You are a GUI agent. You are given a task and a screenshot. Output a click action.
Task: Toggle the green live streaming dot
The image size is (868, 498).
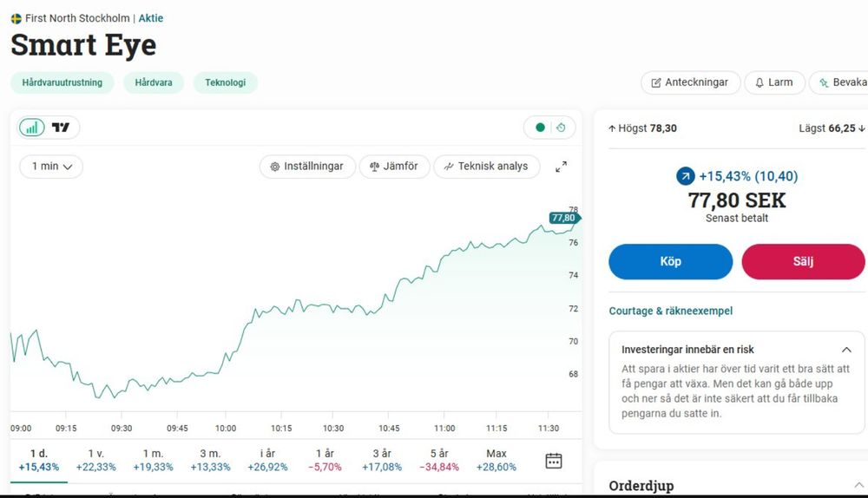(540, 128)
